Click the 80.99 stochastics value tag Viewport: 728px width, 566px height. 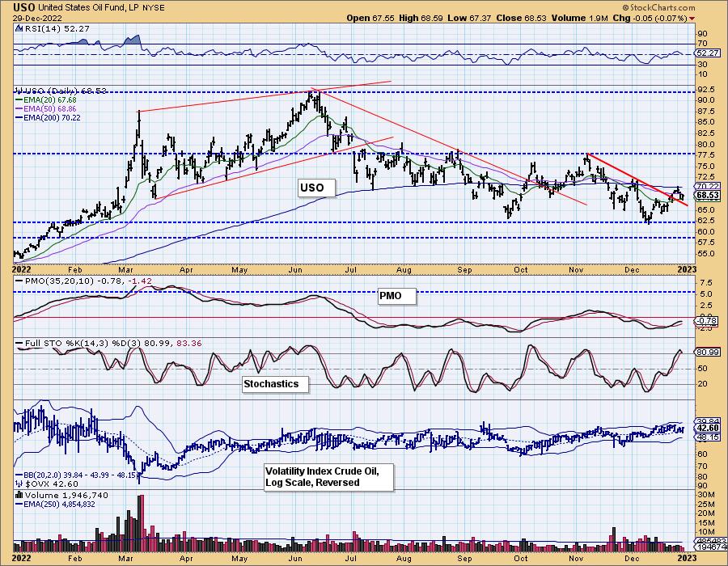708,352
